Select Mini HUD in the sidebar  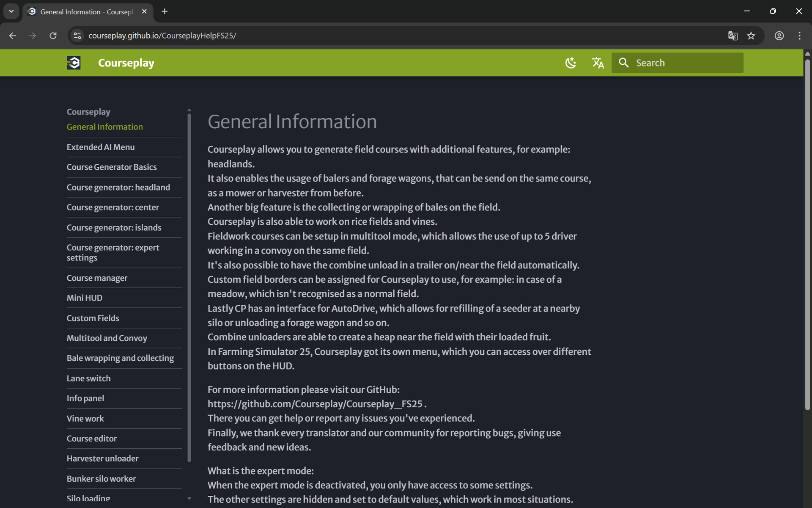click(x=85, y=298)
